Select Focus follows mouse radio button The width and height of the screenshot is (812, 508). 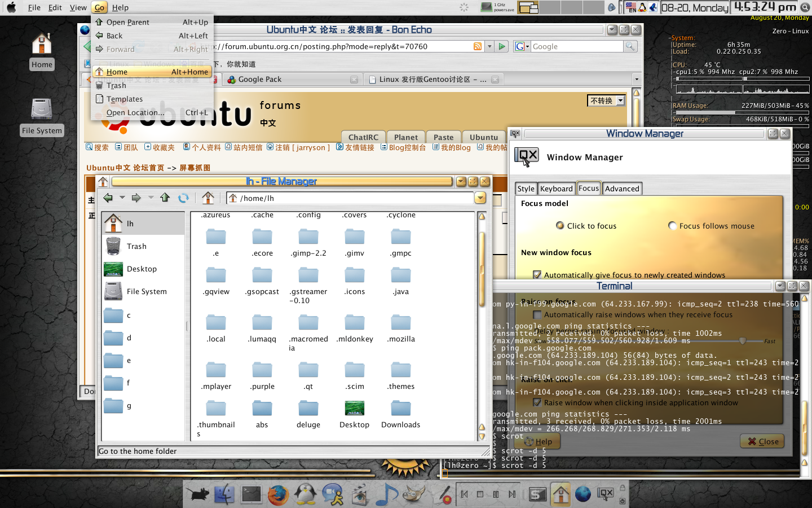(x=672, y=226)
